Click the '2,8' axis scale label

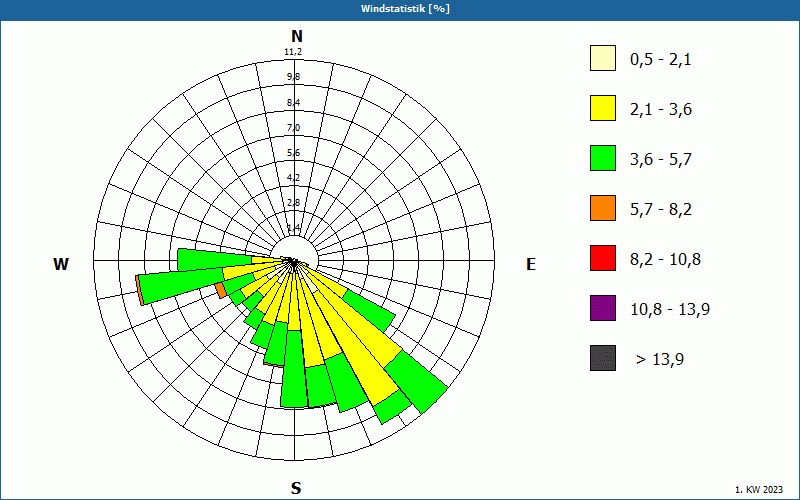pos(293,203)
